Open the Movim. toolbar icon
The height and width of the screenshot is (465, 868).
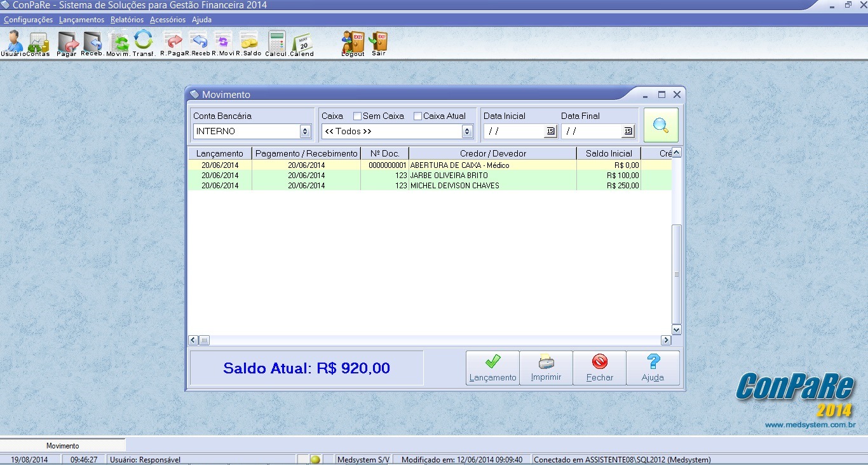point(118,43)
